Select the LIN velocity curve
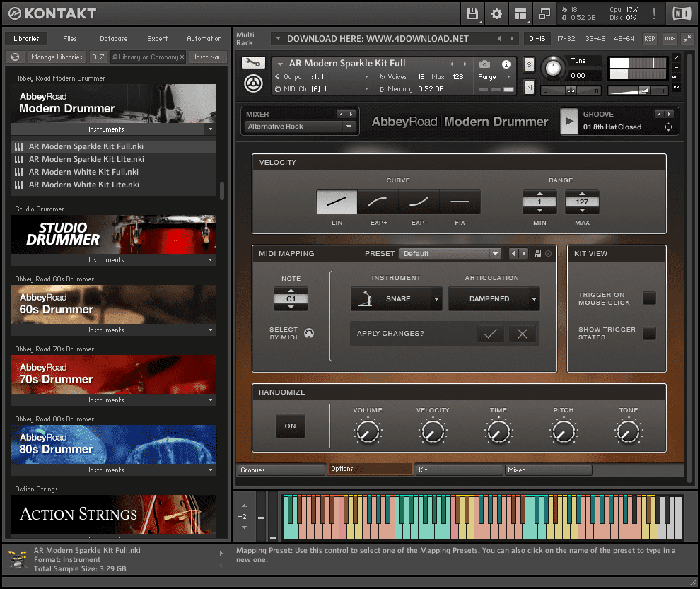The width and height of the screenshot is (700, 589). [337, 202]
